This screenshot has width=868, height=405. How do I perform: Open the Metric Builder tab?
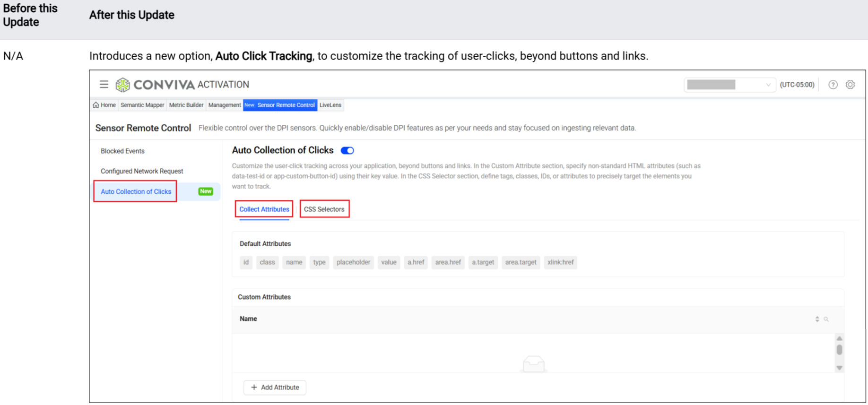[x=186, y=105]
